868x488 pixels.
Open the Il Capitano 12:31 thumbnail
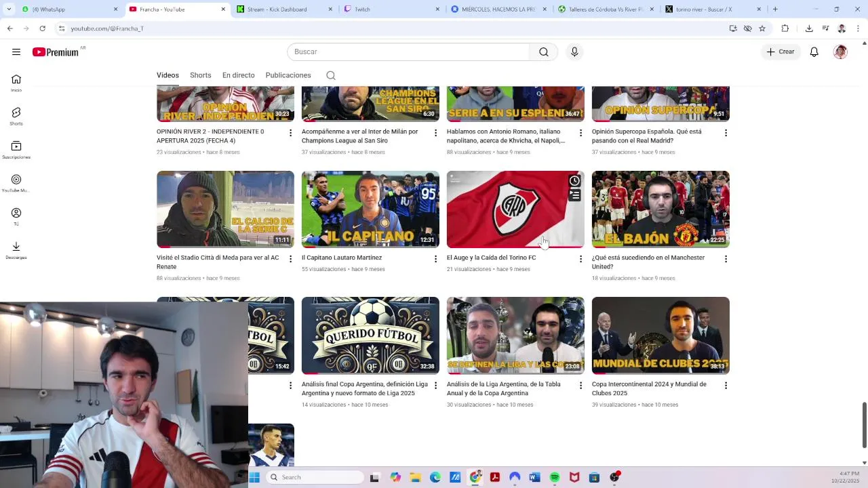point(370,209)
